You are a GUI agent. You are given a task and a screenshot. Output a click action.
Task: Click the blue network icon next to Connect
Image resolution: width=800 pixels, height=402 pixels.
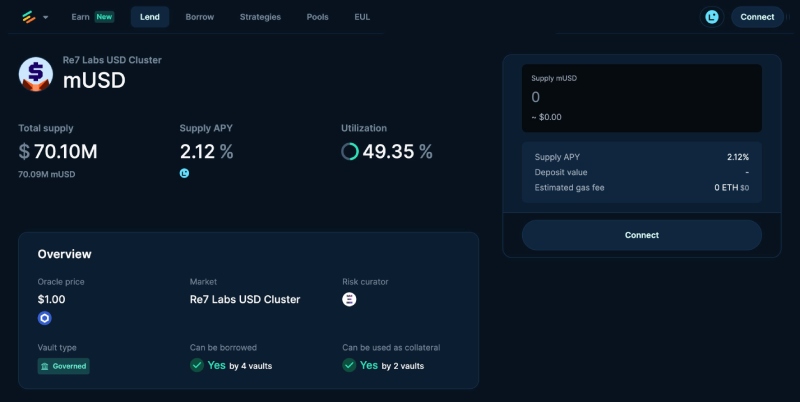coord(712,17)
